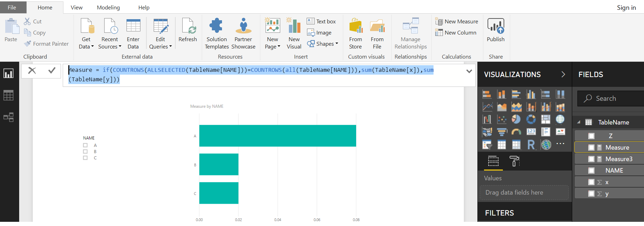Select the Gauge visual
The height and width of the screenshot is (226, 644).
(x=516, y=132)
